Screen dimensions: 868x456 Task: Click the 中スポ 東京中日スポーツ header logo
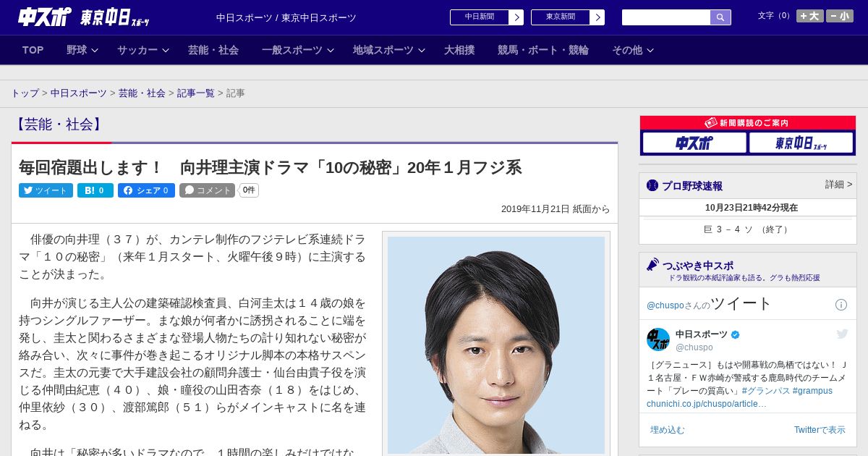tap(83, 17)
